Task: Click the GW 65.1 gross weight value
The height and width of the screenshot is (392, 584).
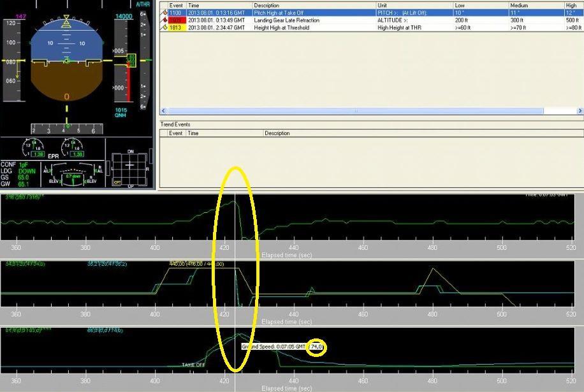Action: click(23, 184)
